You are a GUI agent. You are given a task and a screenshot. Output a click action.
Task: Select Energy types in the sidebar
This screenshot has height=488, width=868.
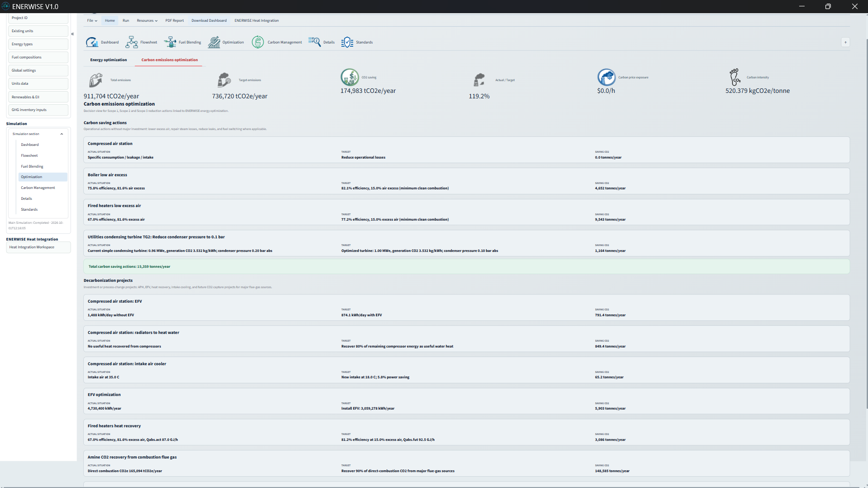point(38,44)
